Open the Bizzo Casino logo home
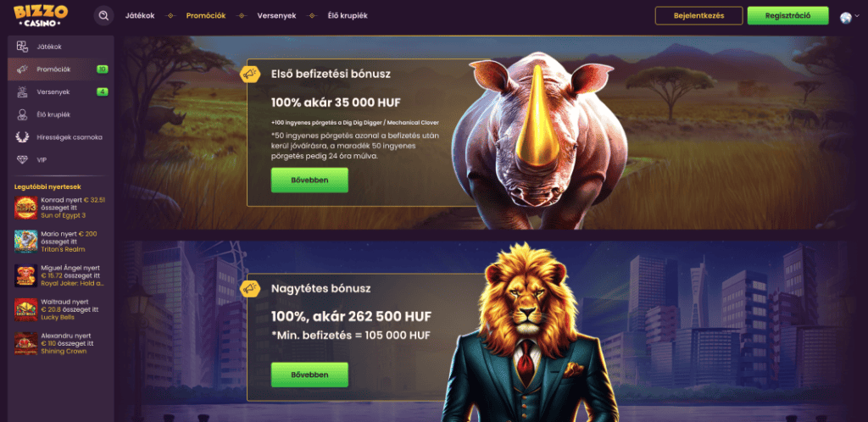Viewport: 868px width, 422px height. (41, 15)
